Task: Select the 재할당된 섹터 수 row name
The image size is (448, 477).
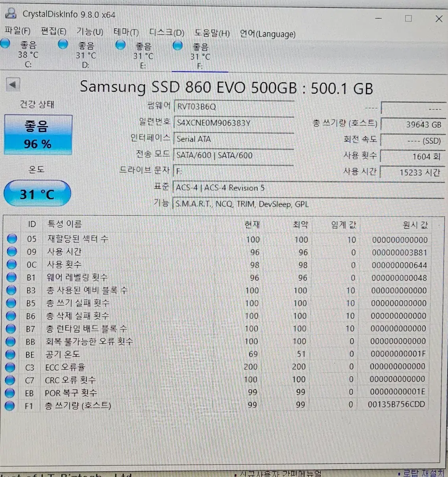Action: (78, 239)
